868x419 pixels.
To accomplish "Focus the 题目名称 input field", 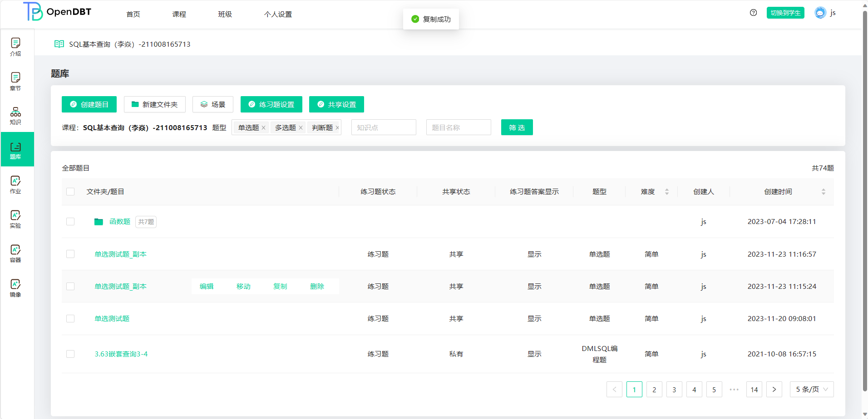I will tap(459, 127).
